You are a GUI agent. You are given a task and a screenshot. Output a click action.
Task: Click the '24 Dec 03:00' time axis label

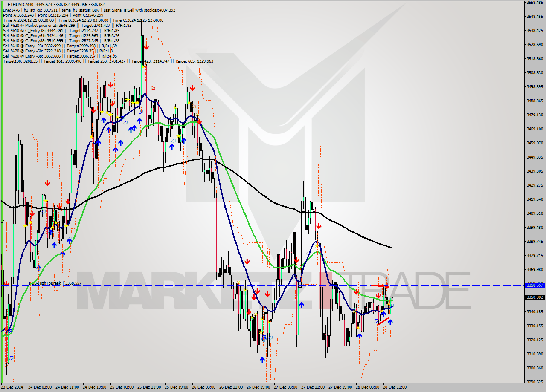[x=40, y=387]
